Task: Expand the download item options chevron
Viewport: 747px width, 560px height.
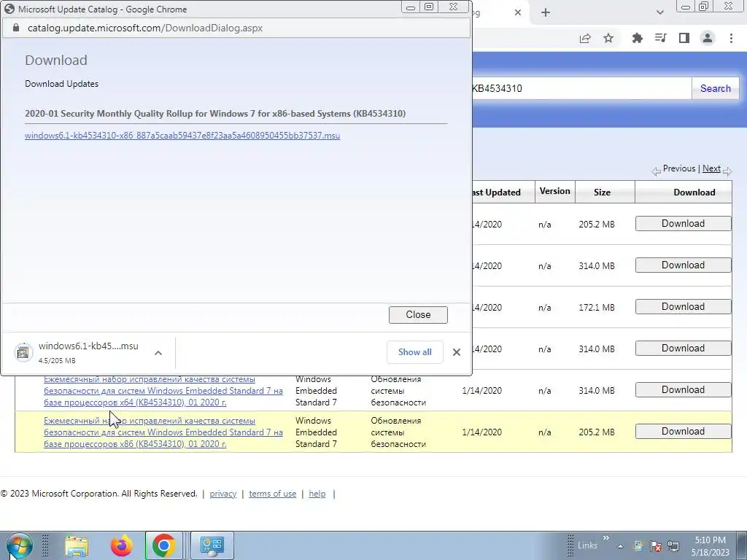Action: (x=158, y=353)
